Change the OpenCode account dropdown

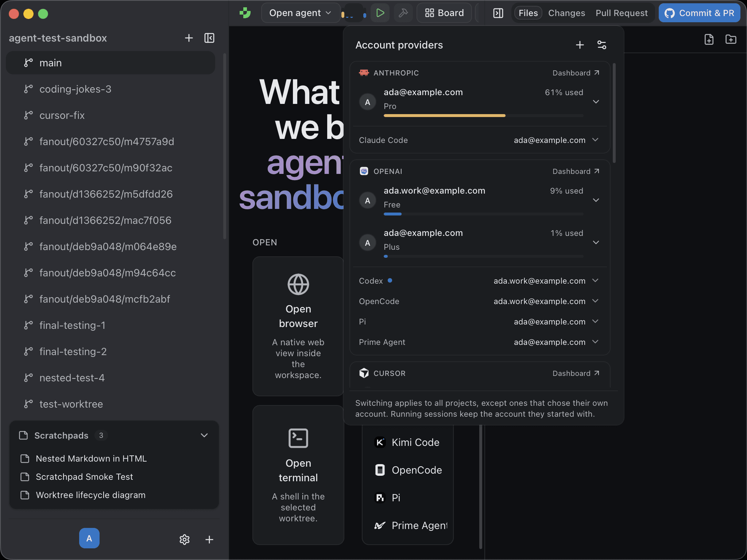[546, 301]
